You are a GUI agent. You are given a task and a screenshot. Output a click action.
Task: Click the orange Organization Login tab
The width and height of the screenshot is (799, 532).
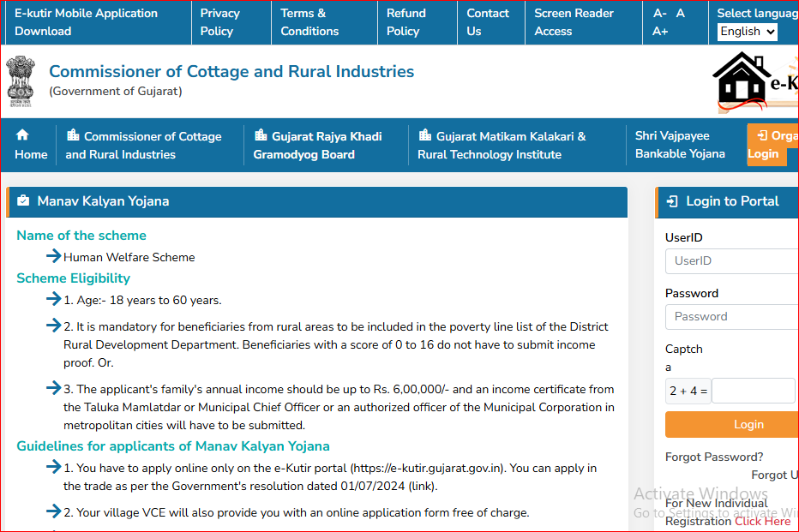tap(772, 145)
